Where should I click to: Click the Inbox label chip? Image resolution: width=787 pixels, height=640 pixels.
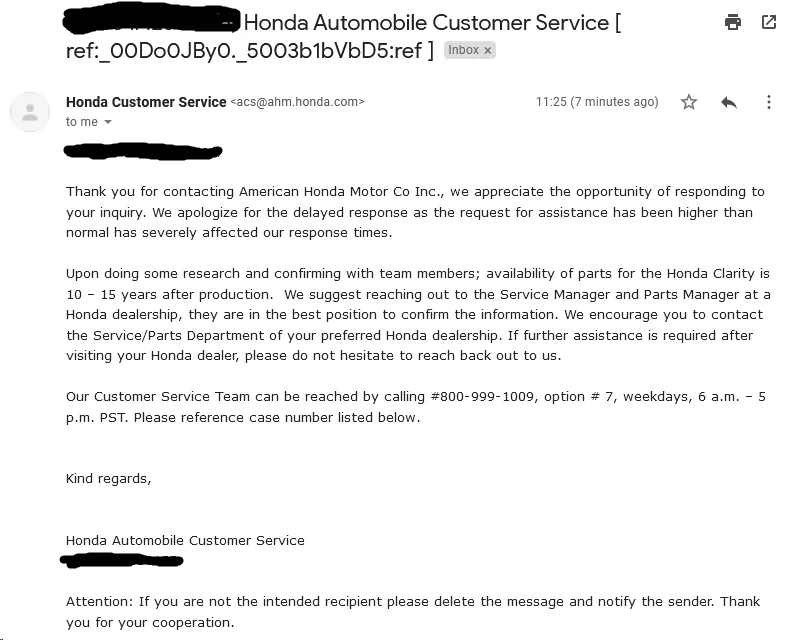463,50
